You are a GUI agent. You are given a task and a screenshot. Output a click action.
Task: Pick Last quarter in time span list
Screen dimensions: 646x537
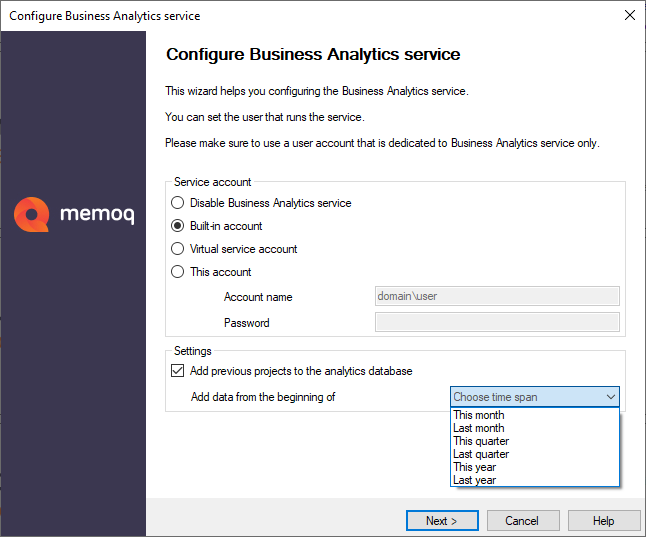tap(481, 454)
